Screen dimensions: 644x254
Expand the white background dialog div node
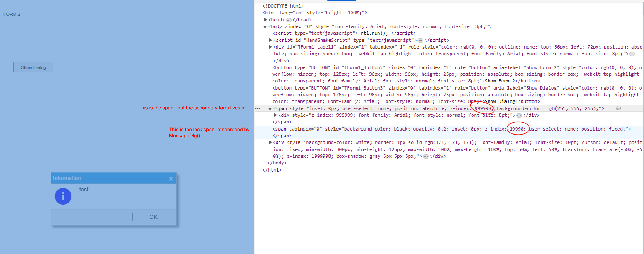click(x=270, y=142)
